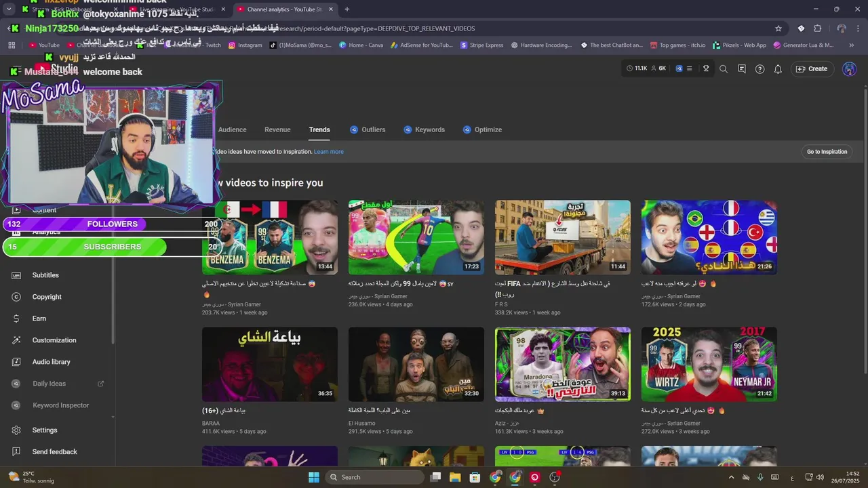Open AdSense for YouTube bookmark
The image size is (868, 488).
421,45
